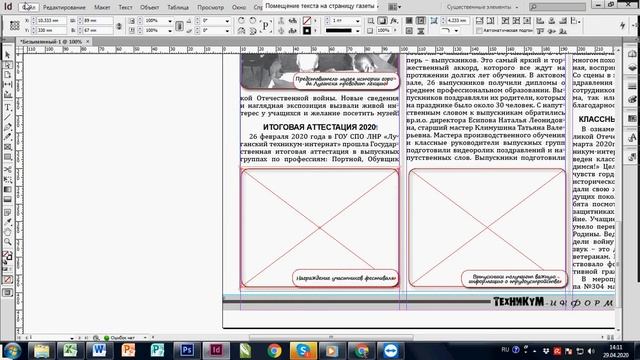Toggle no text wrap button

[x=409, y=20]
